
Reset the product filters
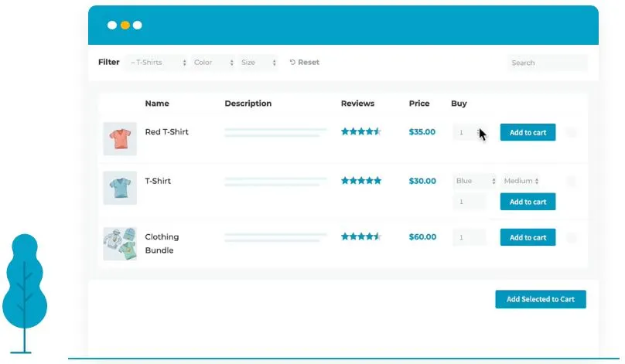(304, 63)
